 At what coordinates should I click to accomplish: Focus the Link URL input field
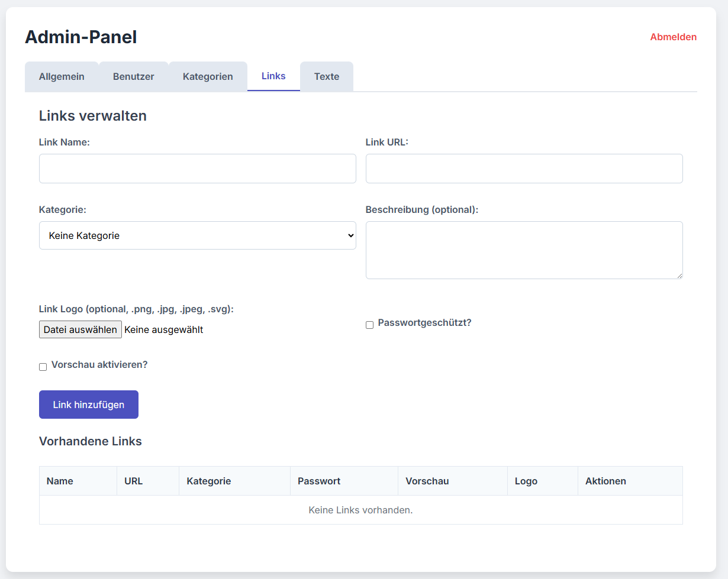pos(524,168)
